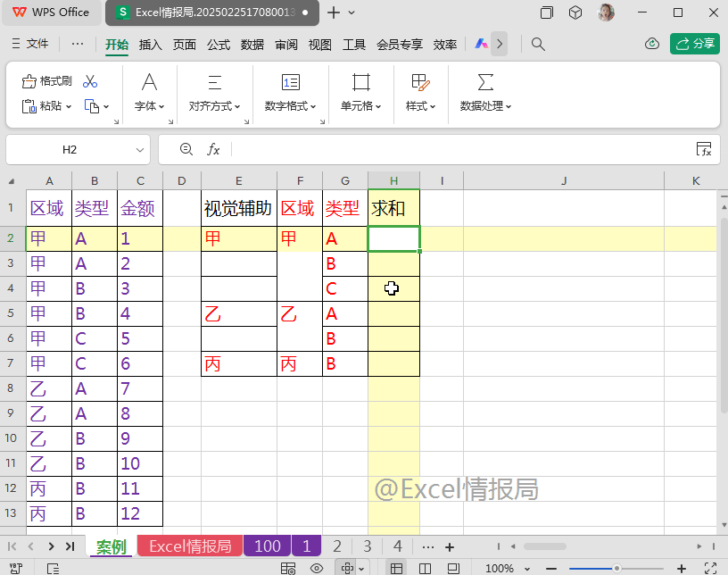Click the magnifier search icon in menu bar
This screenshot has width=728, height=575.
click(538, 44)
